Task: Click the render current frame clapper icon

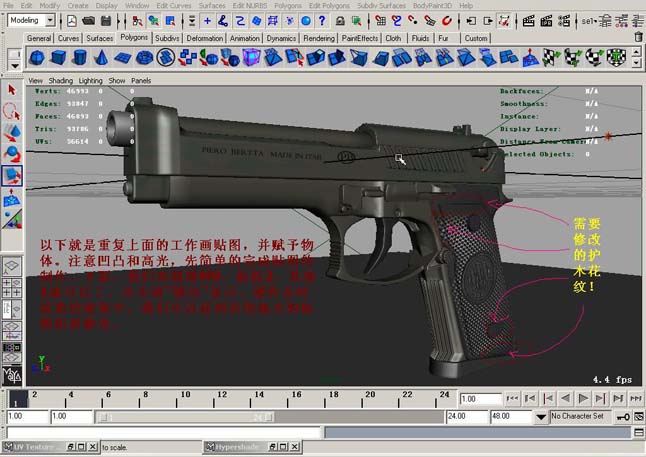Action: coord(528,21)
